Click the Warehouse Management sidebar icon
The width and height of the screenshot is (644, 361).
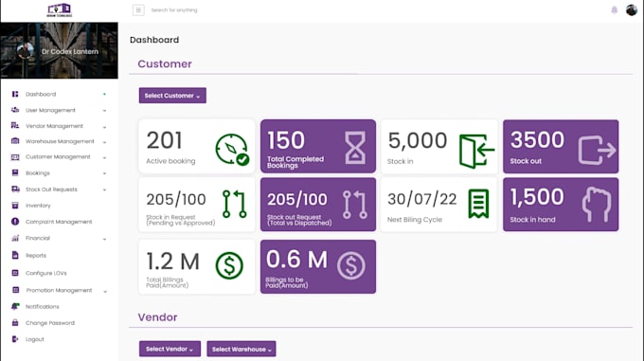click(x=15, y=141)
